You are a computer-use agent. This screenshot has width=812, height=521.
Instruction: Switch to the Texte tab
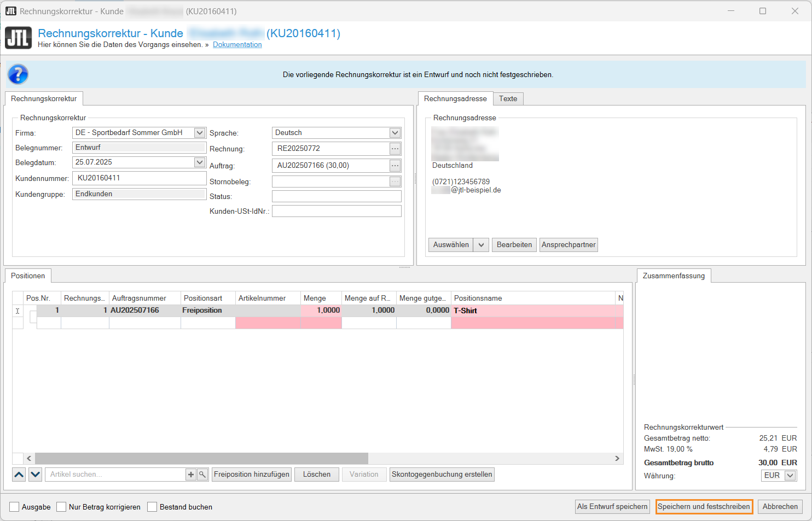tap(508, 99)
